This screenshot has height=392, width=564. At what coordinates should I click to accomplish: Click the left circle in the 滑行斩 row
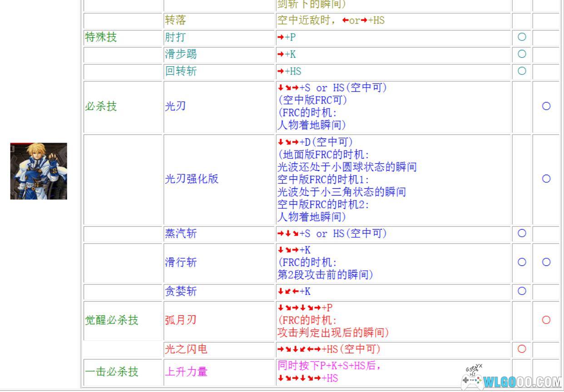(522, 262)
